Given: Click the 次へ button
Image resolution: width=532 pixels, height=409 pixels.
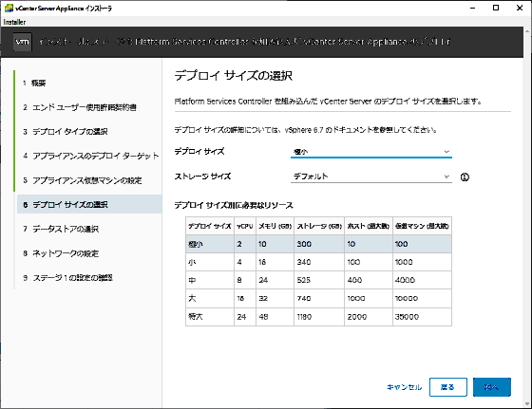Looking at the screenshot, I should 492,387.
